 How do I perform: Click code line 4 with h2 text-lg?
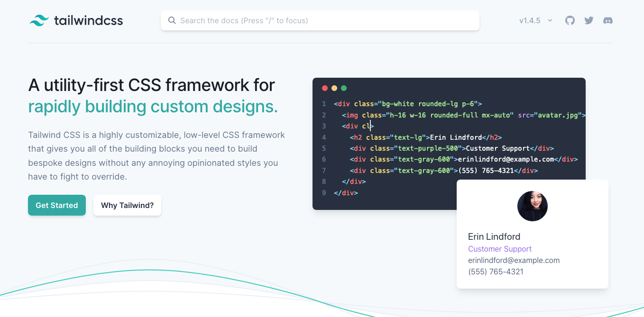click(426, 137)
